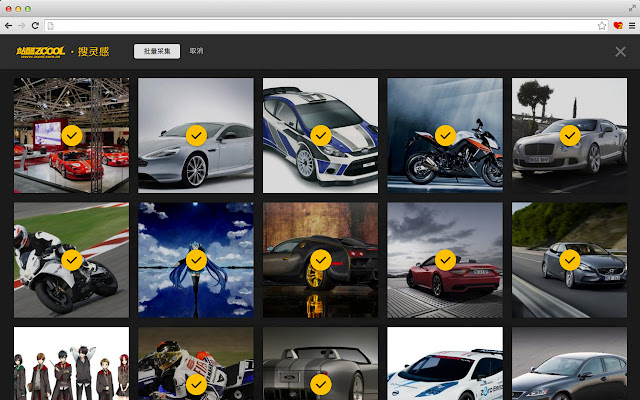This screenshot has width=640, height=400.
Task: Uncheck the silver Bentley image
Action: click(x=570, y=136)
